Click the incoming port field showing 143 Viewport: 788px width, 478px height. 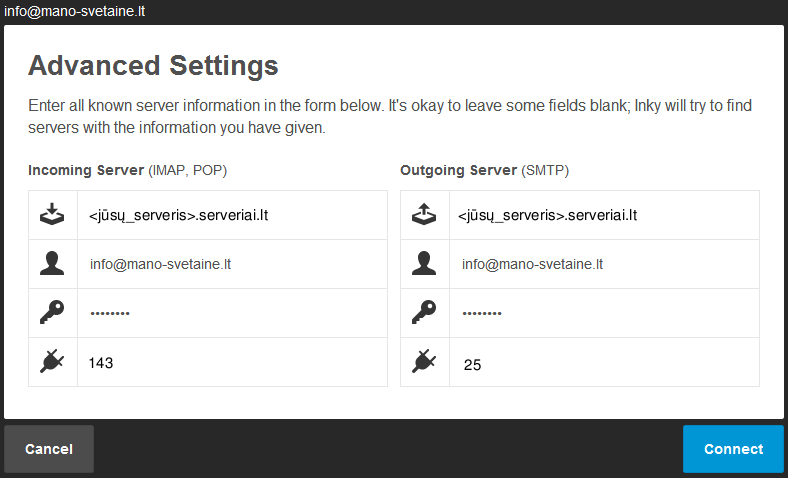tap(232, 362)
